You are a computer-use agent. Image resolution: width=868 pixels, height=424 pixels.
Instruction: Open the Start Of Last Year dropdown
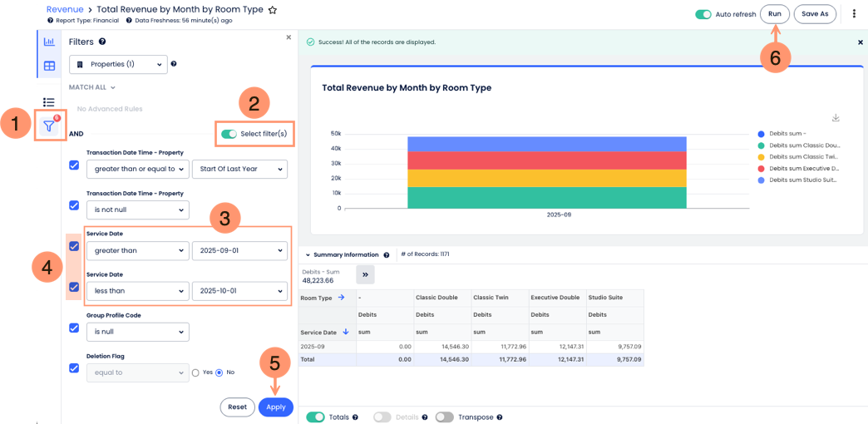pyautogui.click(x=239, y=170)
